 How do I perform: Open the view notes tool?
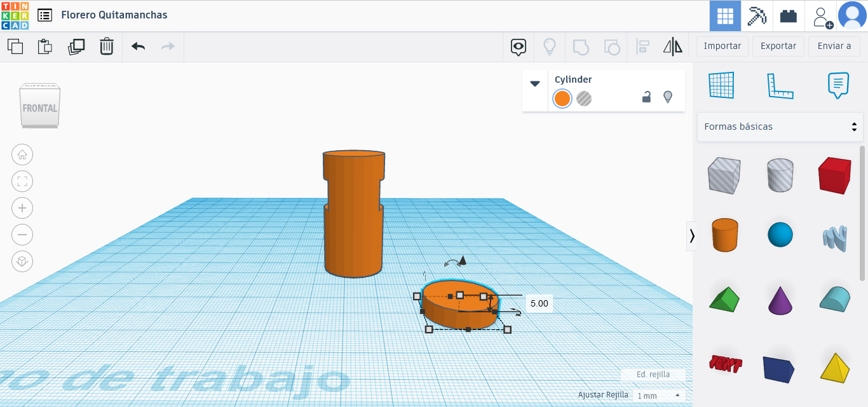coord(519,46)
